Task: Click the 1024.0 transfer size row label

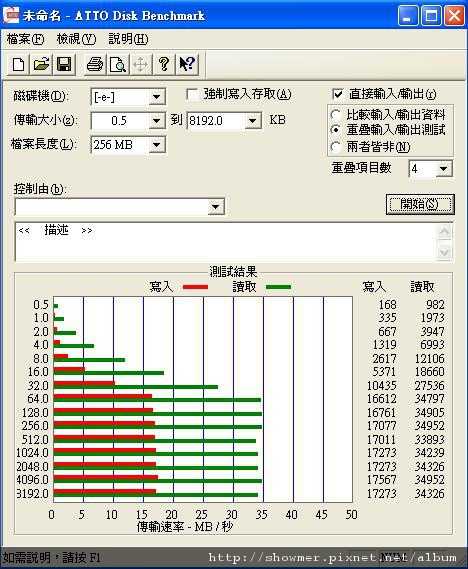Action: tap(32, 453)
